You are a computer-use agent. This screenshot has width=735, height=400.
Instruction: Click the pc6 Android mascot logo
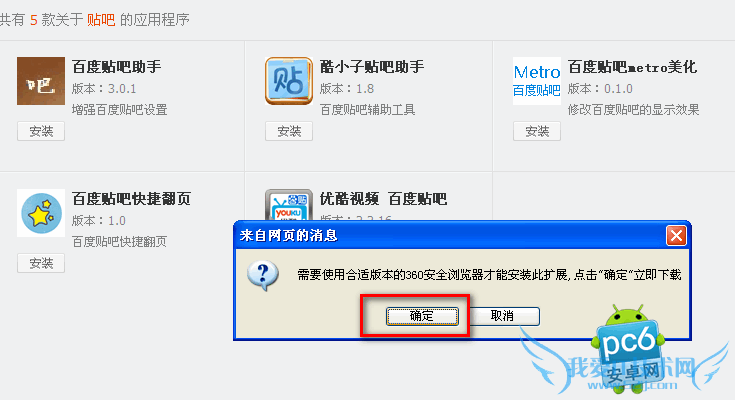coord(628,347)
